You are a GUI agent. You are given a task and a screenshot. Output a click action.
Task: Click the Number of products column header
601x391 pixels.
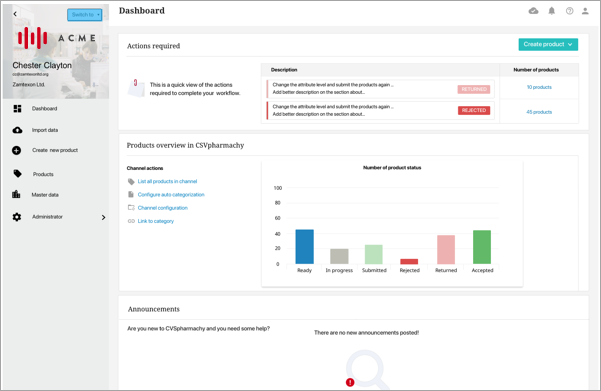536,70
